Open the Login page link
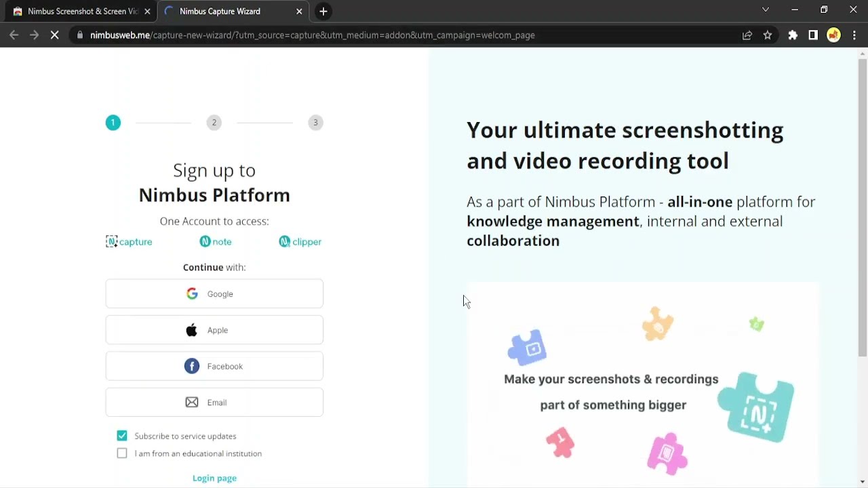868x488 pixels. [214, 478]
